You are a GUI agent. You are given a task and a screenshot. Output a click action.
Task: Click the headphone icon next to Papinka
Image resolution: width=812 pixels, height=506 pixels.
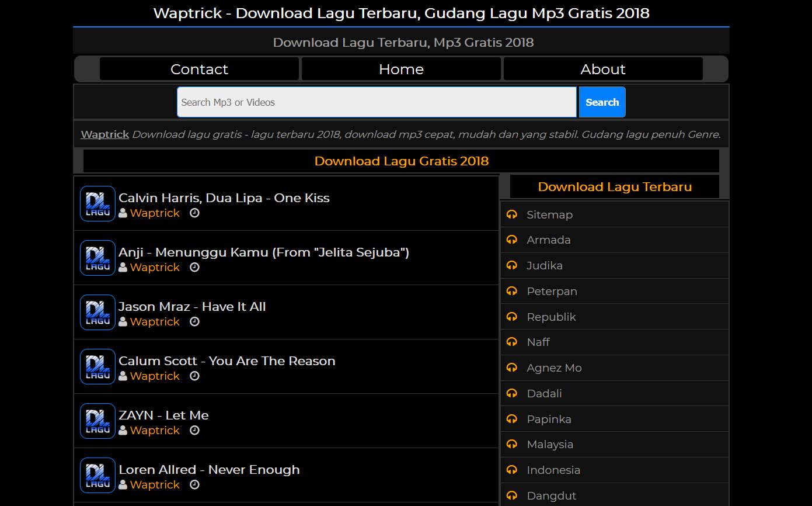(x=512, y=419)
